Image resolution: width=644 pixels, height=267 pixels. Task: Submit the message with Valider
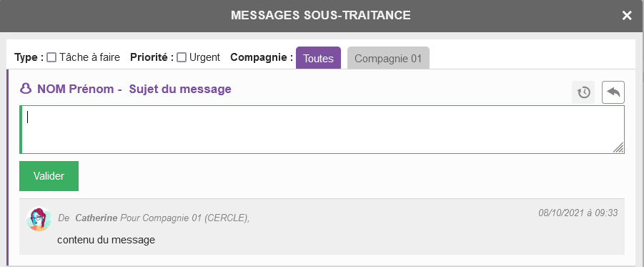click(x=49, y=176)
